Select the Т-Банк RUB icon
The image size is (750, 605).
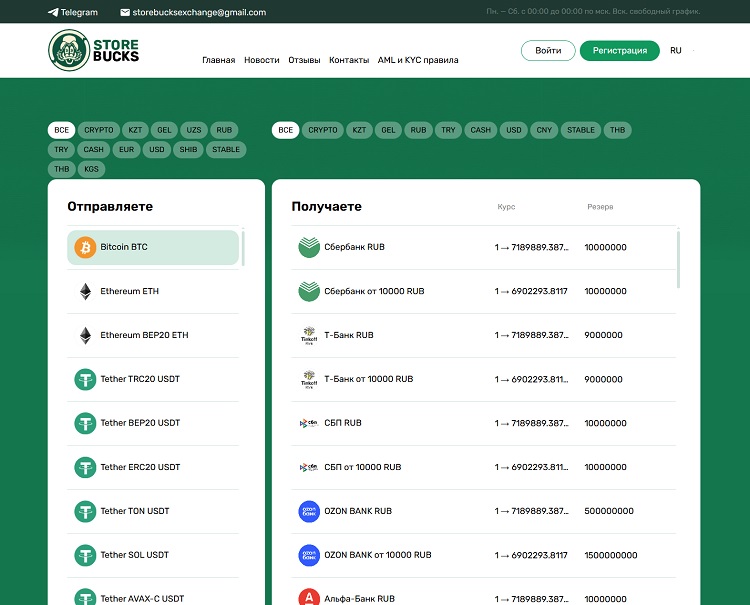click(308, 335)
